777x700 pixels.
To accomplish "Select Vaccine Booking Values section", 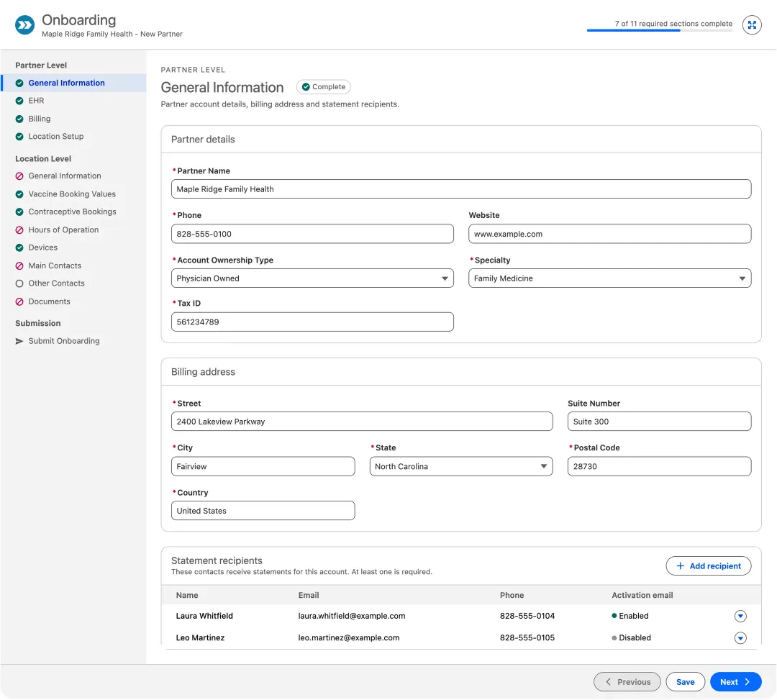I will (x=72, y=194).
